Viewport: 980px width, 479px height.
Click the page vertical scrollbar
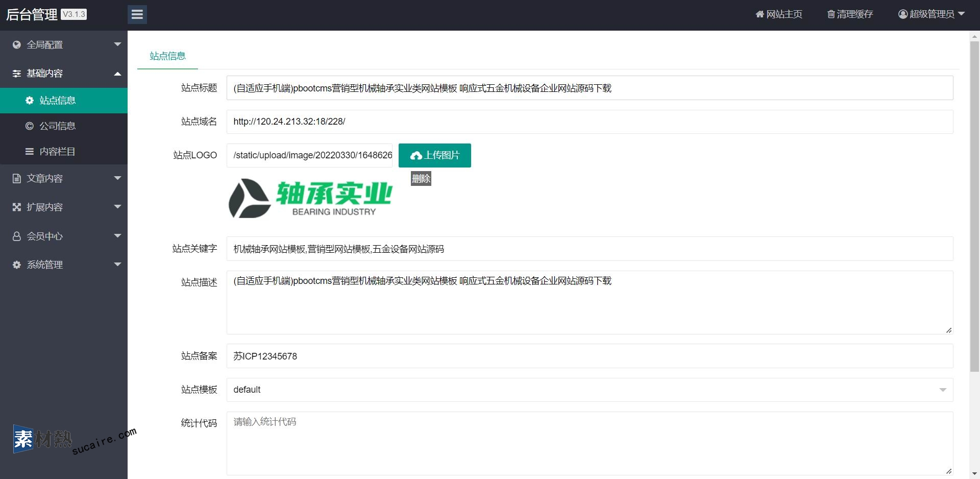[974, 204]
